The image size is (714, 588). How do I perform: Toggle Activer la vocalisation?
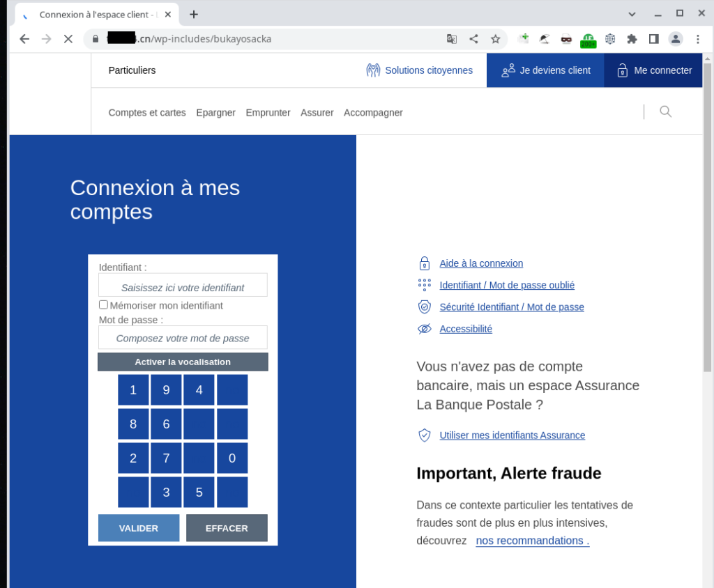click(183, 362)
